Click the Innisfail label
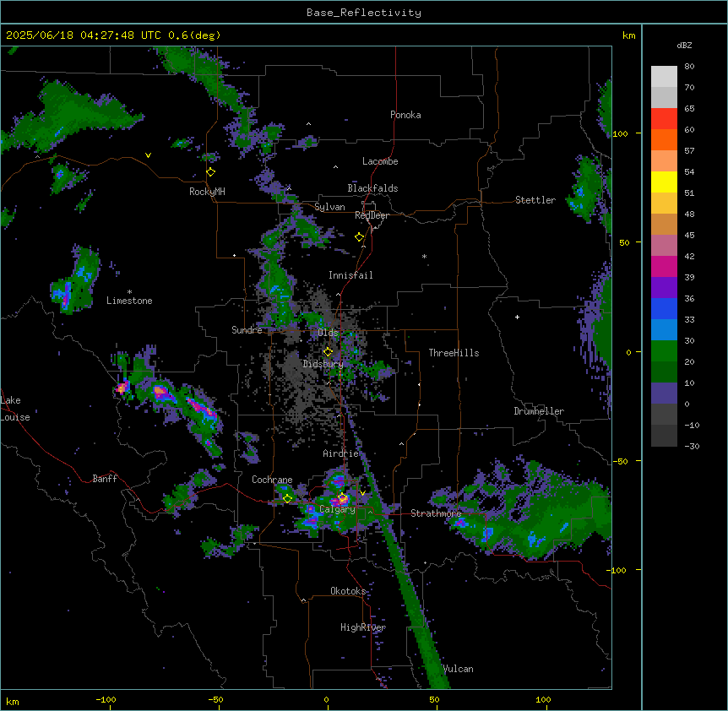This screenshot has height=711, width=728. [x=350, y=275]
